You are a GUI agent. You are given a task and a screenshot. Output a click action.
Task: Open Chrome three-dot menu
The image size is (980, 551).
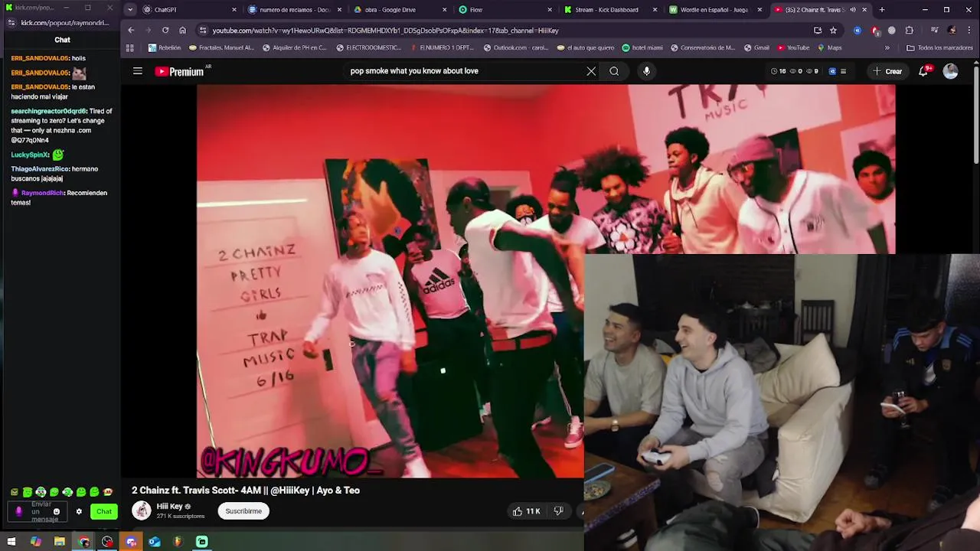tap(968, 31)
